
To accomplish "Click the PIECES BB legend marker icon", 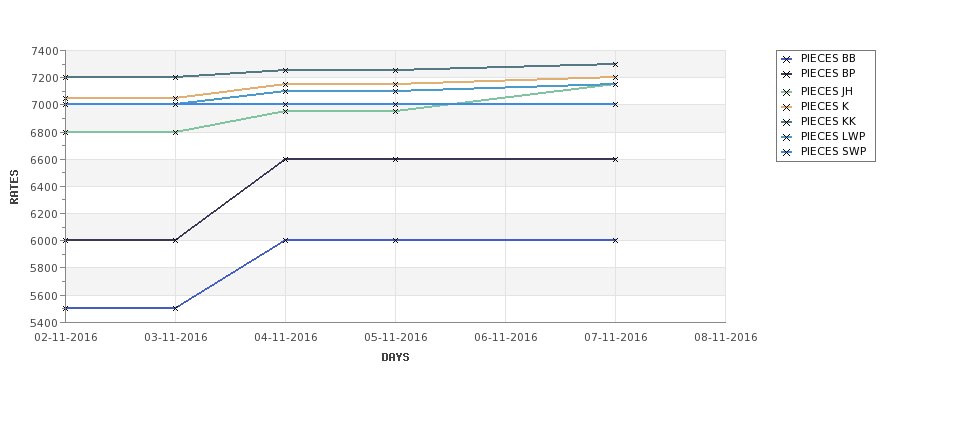I will click(787, 60).
